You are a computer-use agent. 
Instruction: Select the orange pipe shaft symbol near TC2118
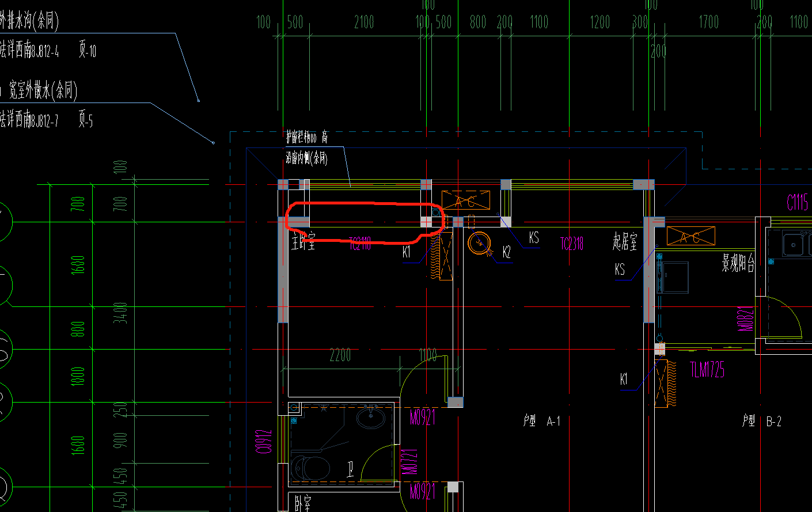tap(442, 256)
